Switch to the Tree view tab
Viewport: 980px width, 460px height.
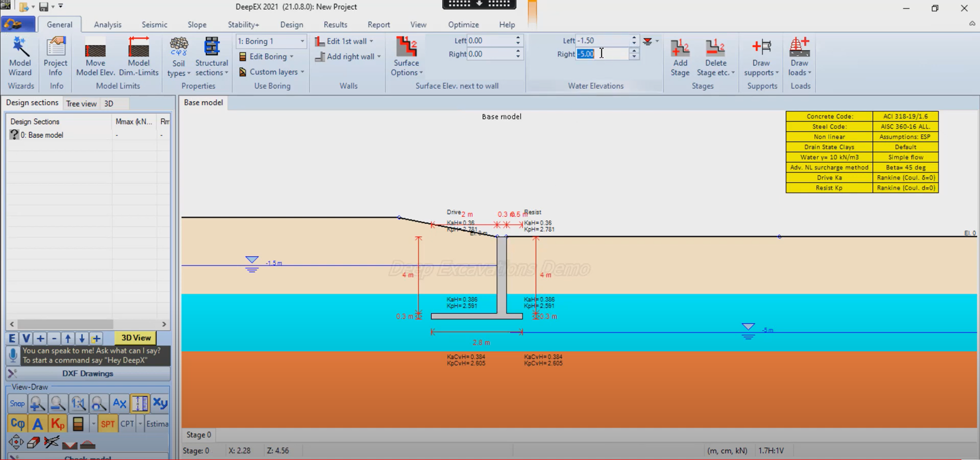click(x=81, y=103)
